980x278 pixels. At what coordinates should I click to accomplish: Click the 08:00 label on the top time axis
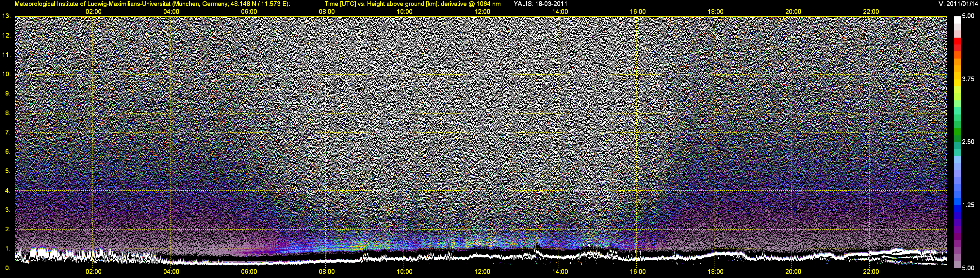pos(327,12)
